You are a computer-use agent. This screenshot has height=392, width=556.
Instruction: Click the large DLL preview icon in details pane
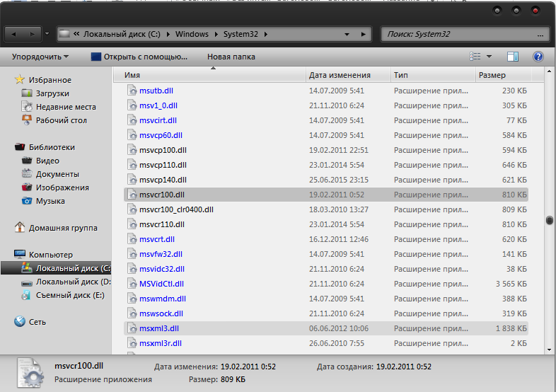click(30, 373)
